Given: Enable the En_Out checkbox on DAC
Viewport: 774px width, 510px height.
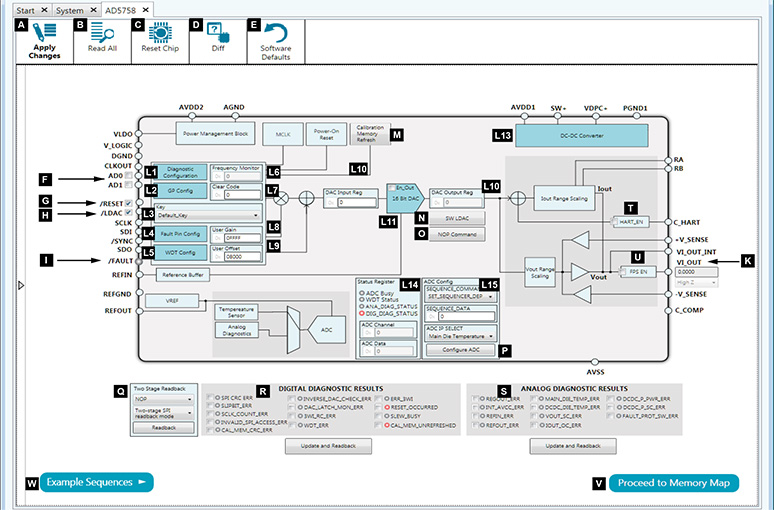Looking at the screenshot, I should tap(392, 188).
